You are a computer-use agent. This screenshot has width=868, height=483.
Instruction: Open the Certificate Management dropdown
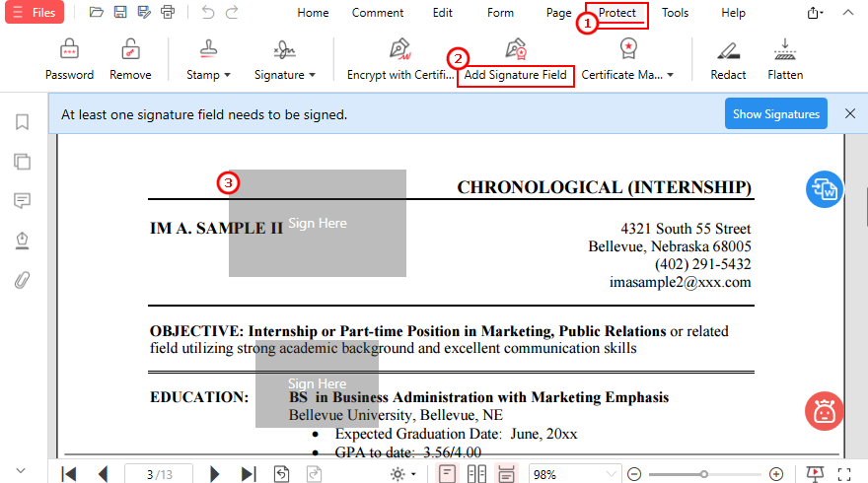click(627, 60)
